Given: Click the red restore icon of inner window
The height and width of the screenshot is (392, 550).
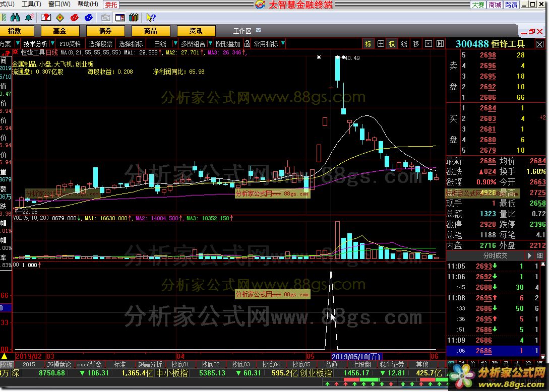Looking at the screenshot, I should click(x=532, y=32).
